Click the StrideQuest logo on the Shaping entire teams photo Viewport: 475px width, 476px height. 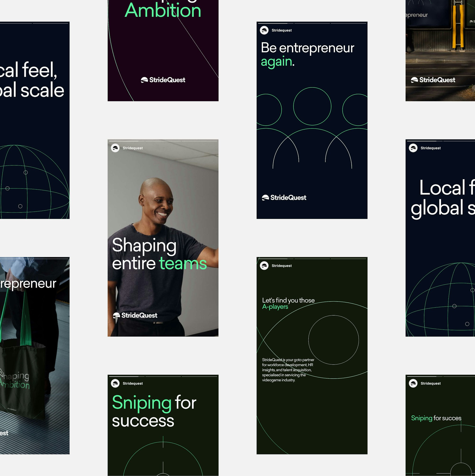(135, 315)
